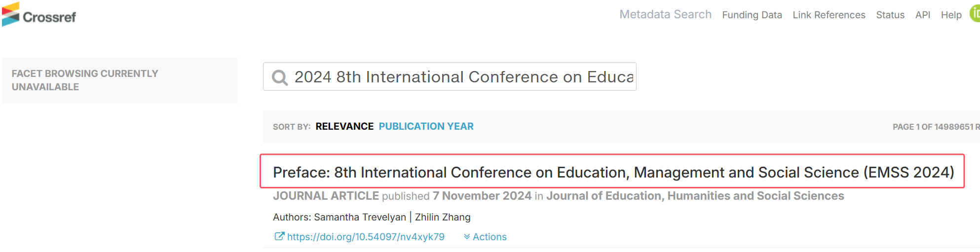Click the Page 1 of 14989651 indicator
Screen dimensions: 980x252
[936, 127]
